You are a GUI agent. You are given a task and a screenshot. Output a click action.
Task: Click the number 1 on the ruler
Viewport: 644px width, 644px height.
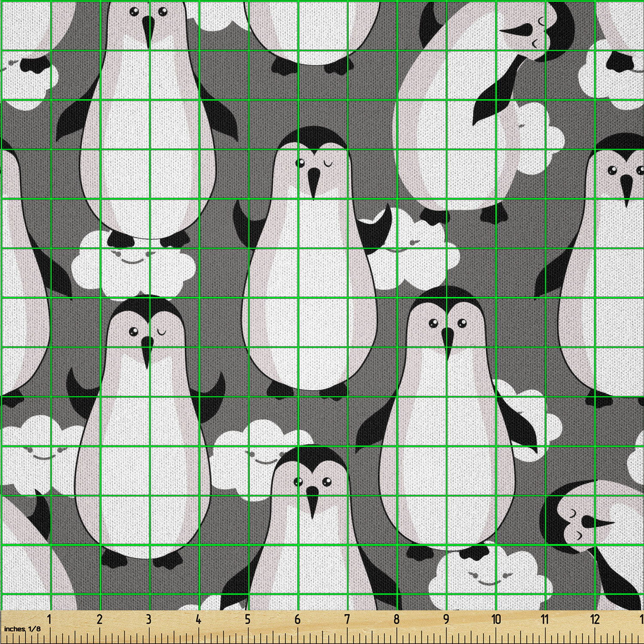pos(49,619)
